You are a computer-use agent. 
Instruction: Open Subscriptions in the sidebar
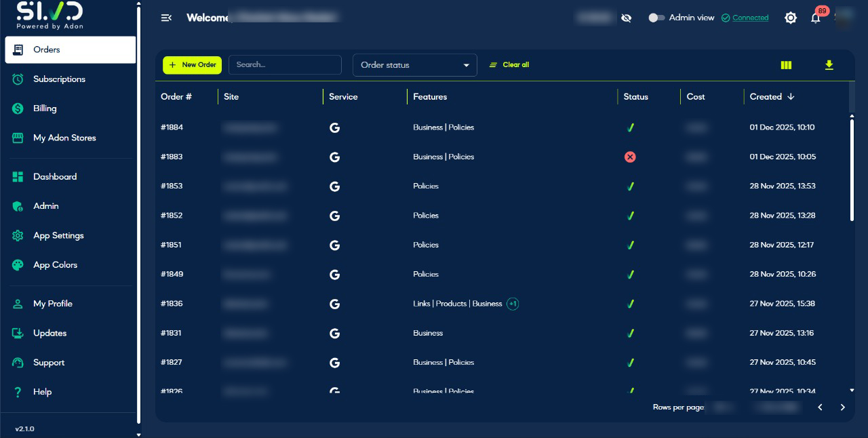coord(59,79)
